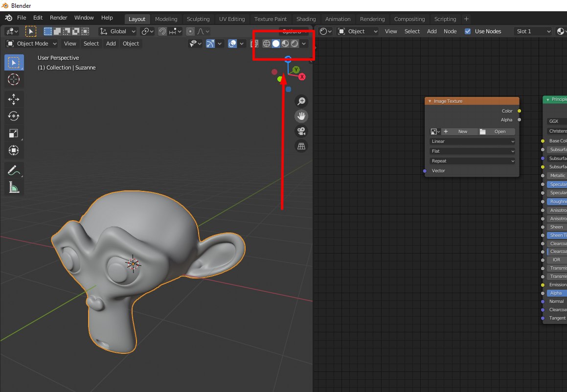The width and height of the screenshot is (567, 392).
Task: Switch to rendered viewport shading
Action: pyautogui.click(x=295, y=44)
